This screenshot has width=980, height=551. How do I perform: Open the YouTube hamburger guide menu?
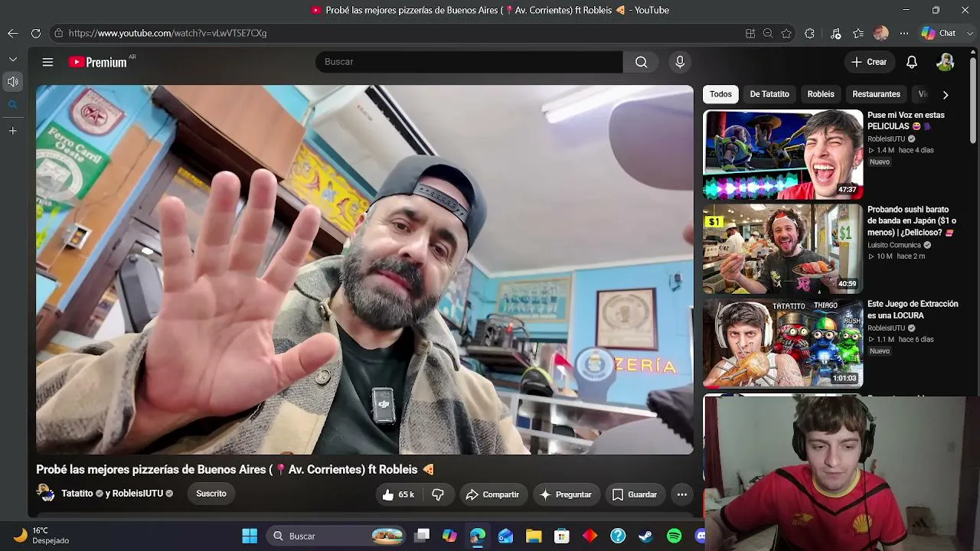click(47, 62)
